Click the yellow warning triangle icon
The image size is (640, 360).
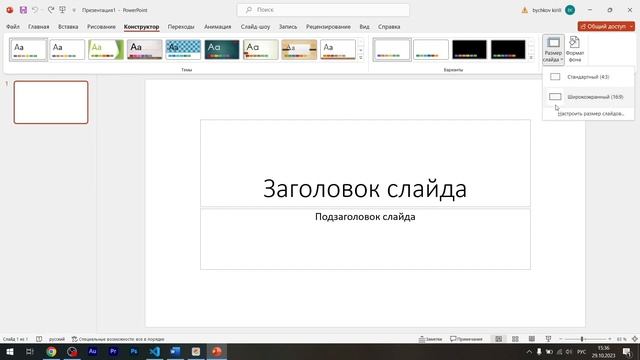click(x=524, y=10)
